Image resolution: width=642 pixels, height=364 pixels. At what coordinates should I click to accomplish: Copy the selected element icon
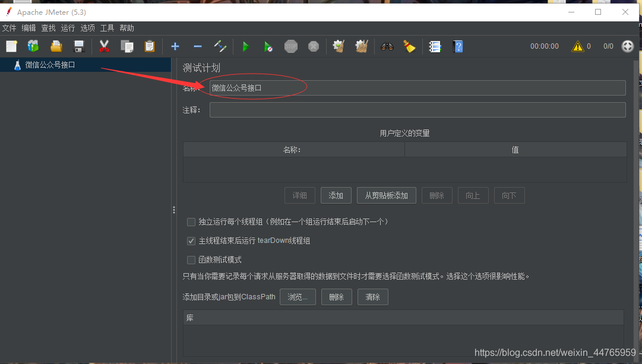(x=127, y=46)
